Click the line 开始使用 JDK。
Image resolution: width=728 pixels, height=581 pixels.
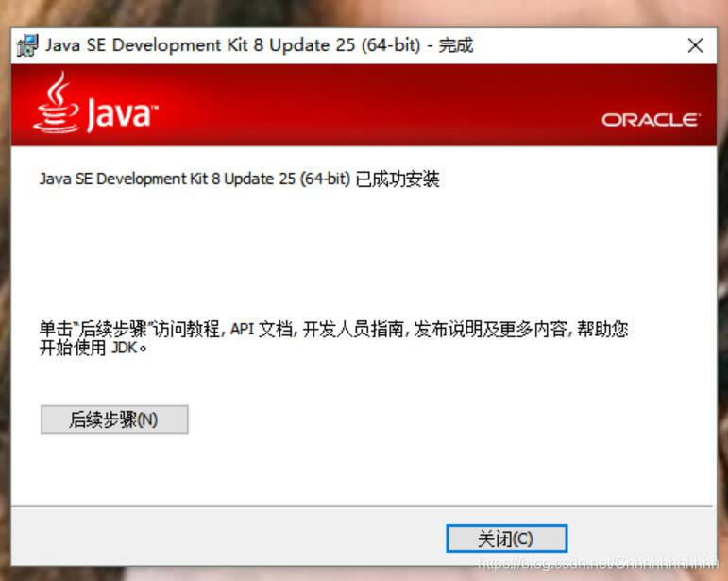click(x=93, y=348)
